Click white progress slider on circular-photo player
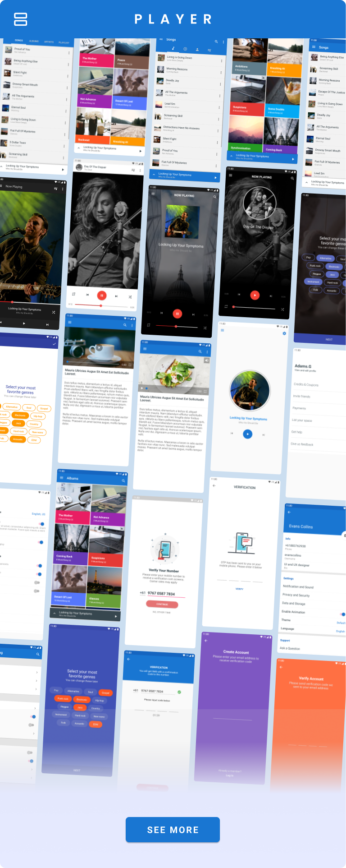This screenshot has height=868, width=346. [x=255, y=308]
